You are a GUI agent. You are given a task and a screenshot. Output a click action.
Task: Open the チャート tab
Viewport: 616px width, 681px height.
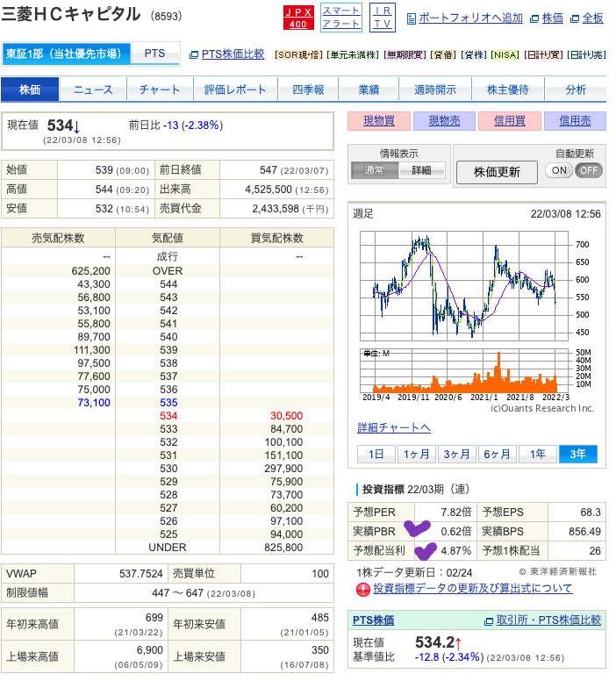point(160,90)
